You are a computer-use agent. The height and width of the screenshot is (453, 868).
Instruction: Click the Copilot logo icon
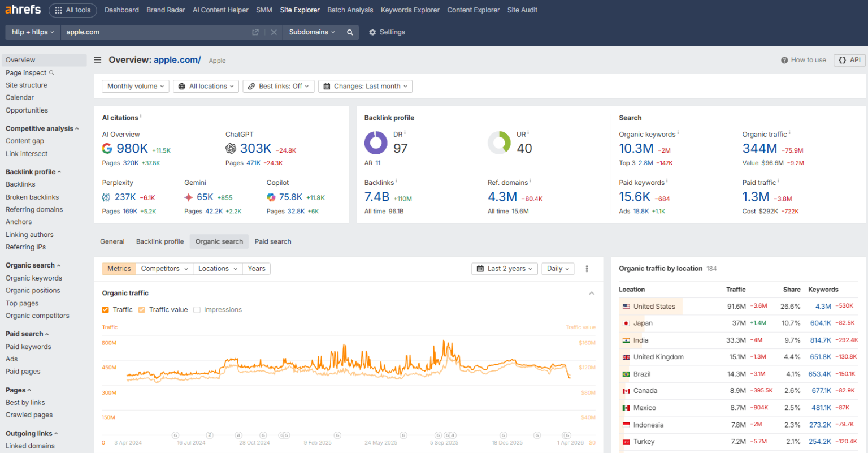tap(271, 197)
